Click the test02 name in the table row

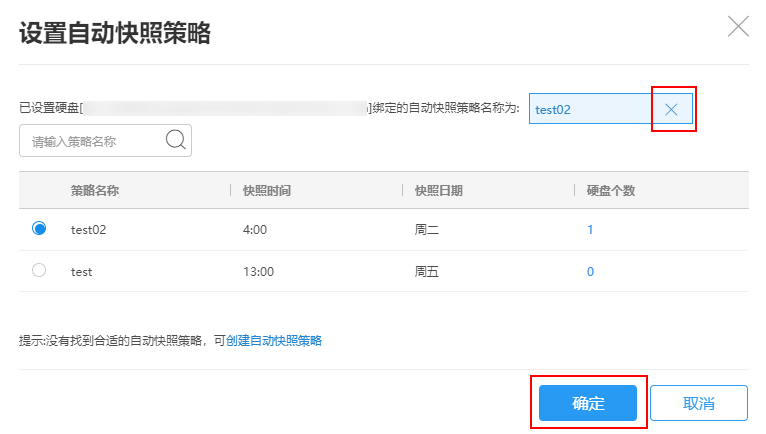88,230
